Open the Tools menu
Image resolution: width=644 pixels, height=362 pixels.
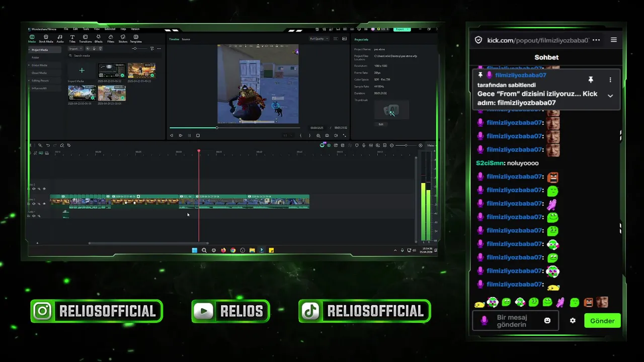pos(86,29)
